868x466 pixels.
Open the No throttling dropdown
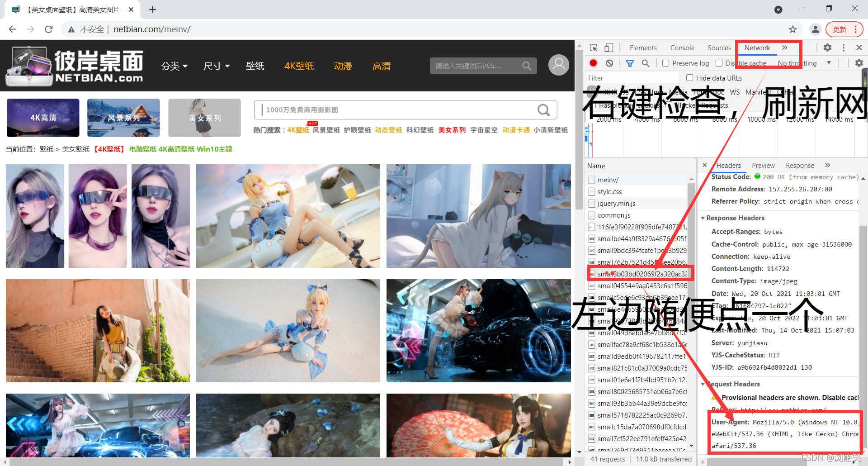[x=804, y=63]
